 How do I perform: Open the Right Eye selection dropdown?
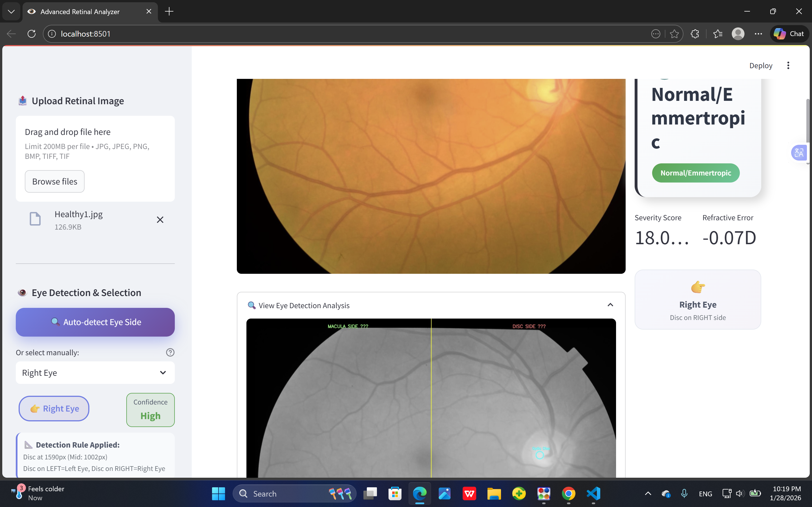point(95,373)
